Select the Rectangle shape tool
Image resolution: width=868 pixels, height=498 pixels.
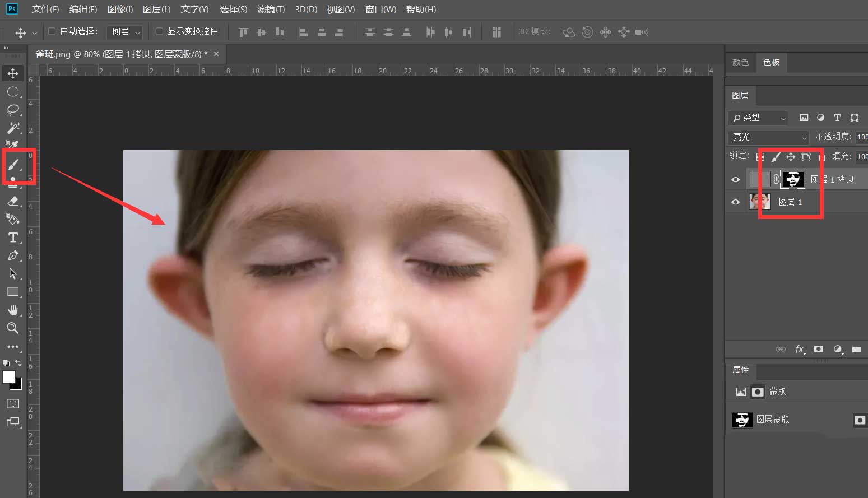point(13,291)
